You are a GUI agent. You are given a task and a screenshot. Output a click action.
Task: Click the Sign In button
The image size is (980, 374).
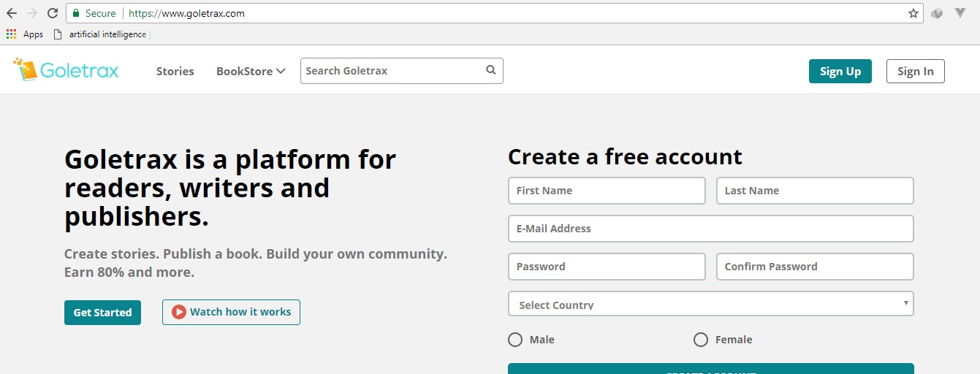[x=916, y=71]
